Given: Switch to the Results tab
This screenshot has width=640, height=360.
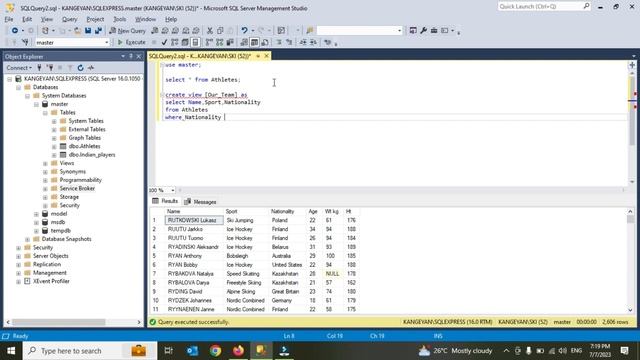Looking at the screenshot, I should tap(165, 201).
